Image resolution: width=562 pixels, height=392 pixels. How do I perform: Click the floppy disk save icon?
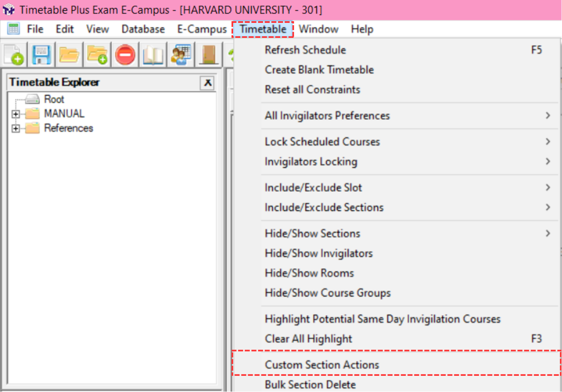(x=42, y=54)
